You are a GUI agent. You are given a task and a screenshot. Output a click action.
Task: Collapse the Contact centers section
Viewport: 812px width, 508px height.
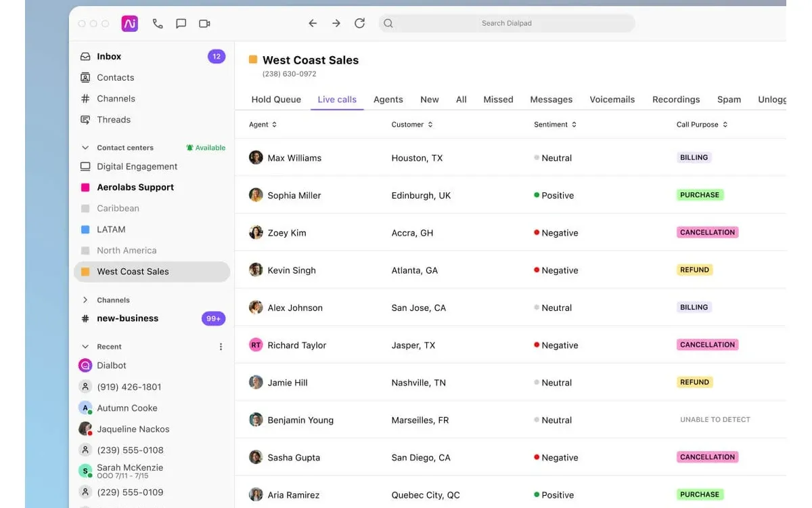click(85, 148)
